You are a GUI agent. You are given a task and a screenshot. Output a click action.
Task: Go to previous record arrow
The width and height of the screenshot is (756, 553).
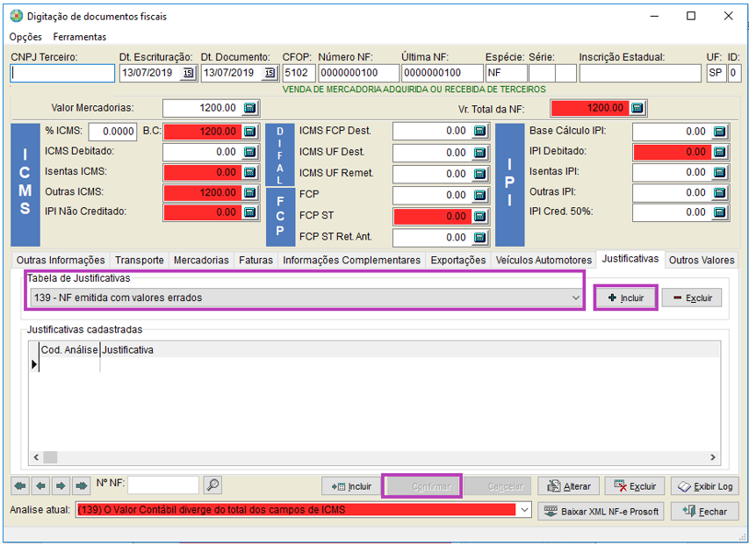pyautogui.click(x=41, y=485)
